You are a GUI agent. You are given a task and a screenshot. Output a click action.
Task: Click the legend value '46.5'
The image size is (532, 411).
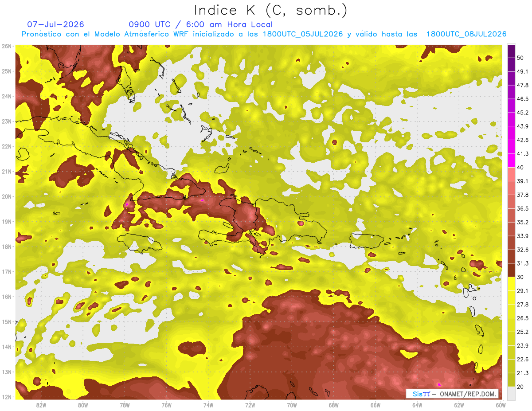tap(523, 99)
